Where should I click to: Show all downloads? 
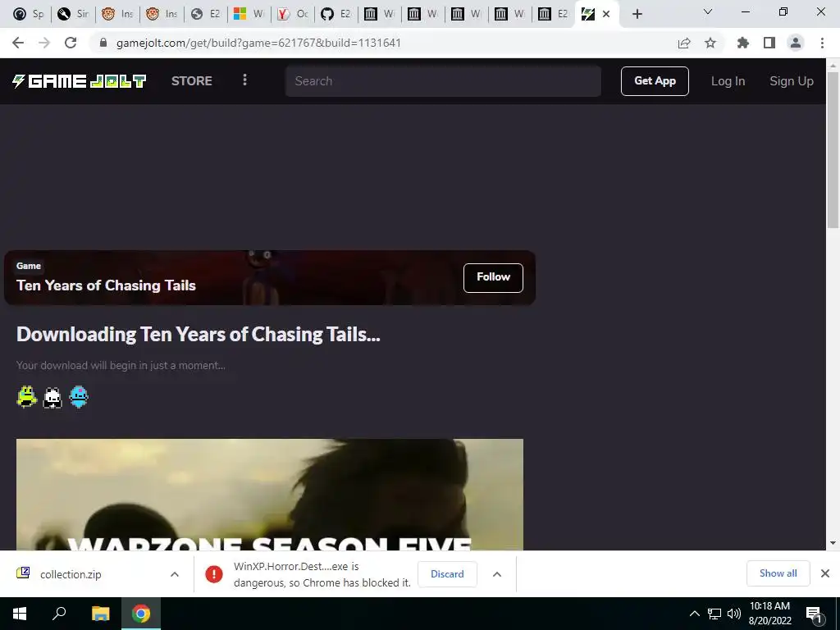point(778,573)
